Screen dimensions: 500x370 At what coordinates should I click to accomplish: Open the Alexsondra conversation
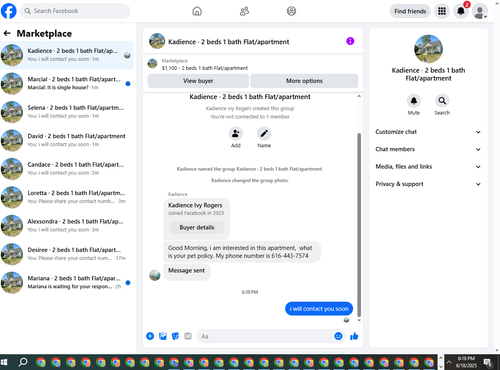point(67,225)
